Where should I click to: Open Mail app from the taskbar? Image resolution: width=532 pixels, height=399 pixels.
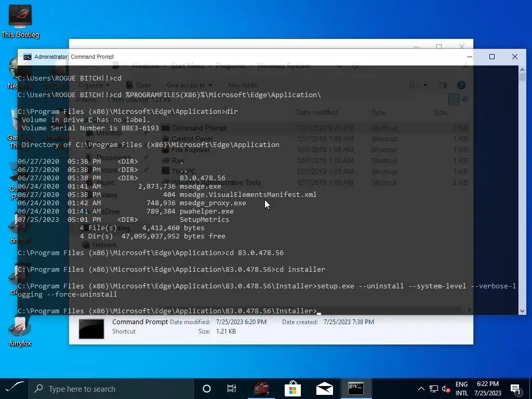pos(324,389)
